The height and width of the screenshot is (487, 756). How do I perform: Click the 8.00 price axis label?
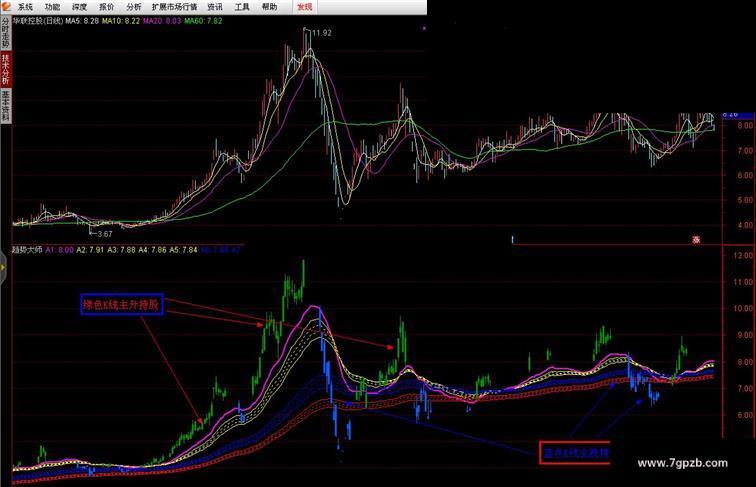coord(745,126)
